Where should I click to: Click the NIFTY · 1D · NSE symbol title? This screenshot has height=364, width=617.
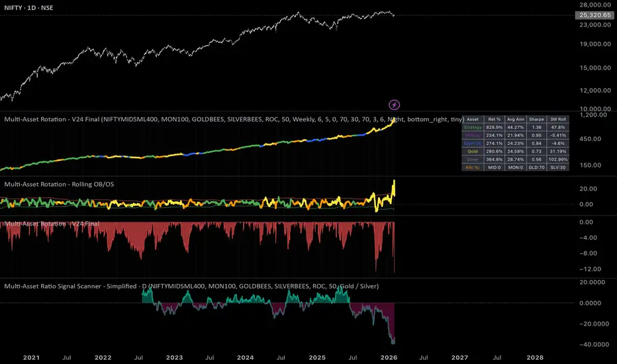(x=28, y=8)
